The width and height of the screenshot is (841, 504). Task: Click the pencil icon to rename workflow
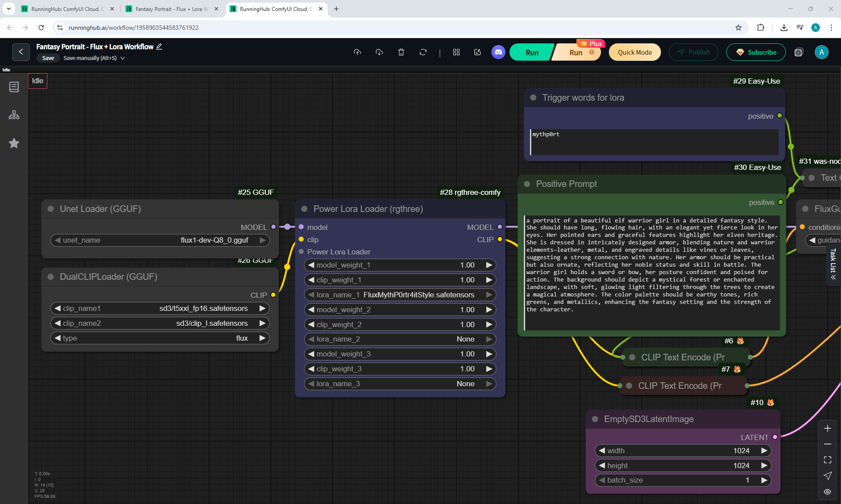pyautogui.click(x=159, y=46)
